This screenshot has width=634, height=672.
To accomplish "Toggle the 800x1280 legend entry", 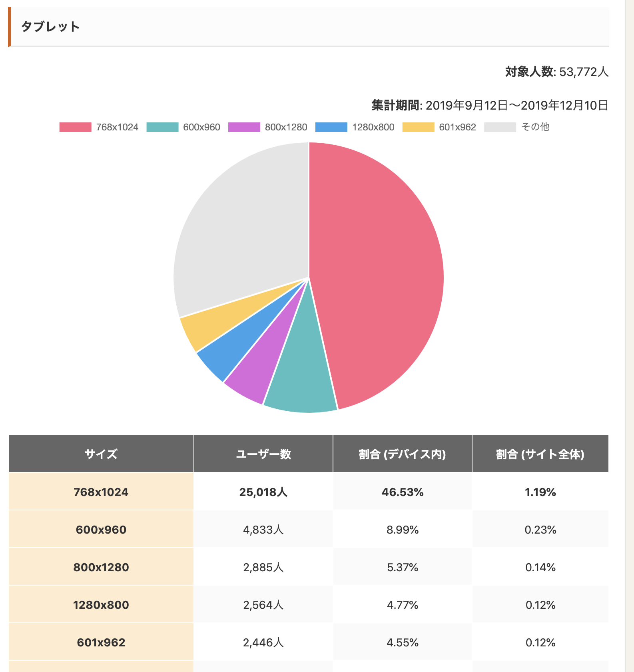I will (268, 127).
